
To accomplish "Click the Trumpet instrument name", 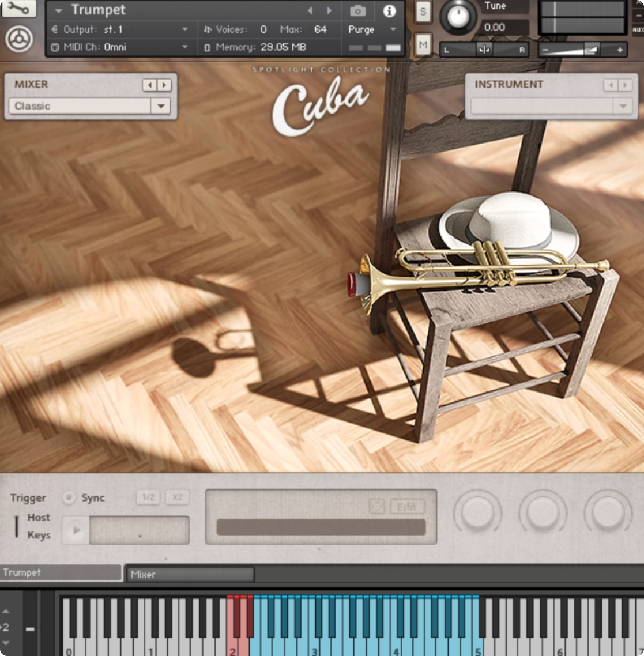I will pyautogui.click(x=99, y=10).
